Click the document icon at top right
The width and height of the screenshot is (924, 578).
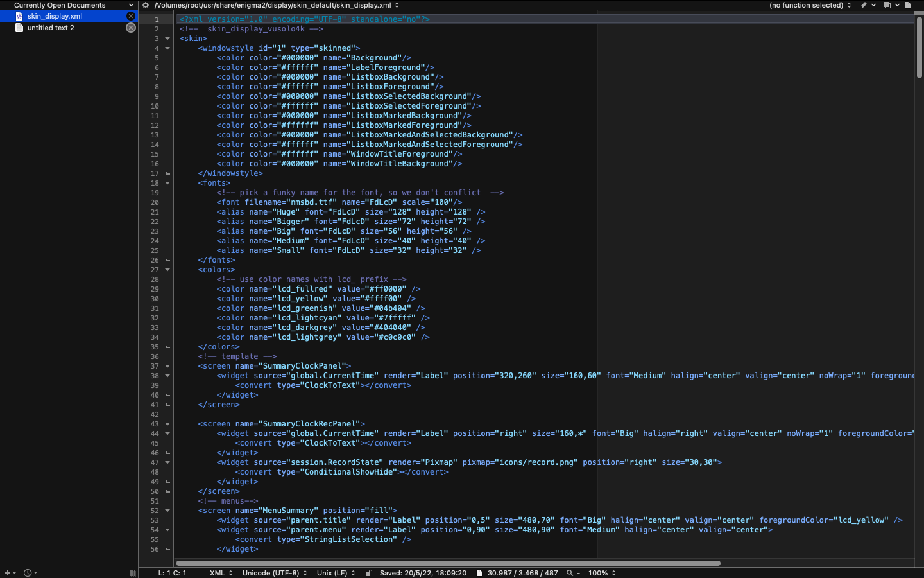tap(908, 5)
